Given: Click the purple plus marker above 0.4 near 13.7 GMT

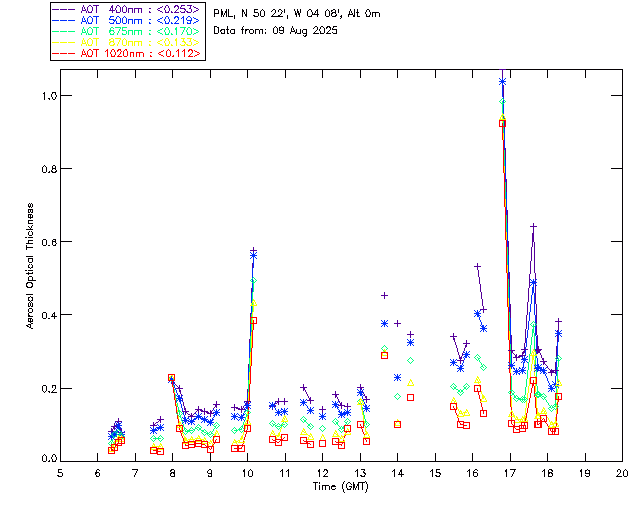Looking at the screenshot, I should tap(384, 295).
